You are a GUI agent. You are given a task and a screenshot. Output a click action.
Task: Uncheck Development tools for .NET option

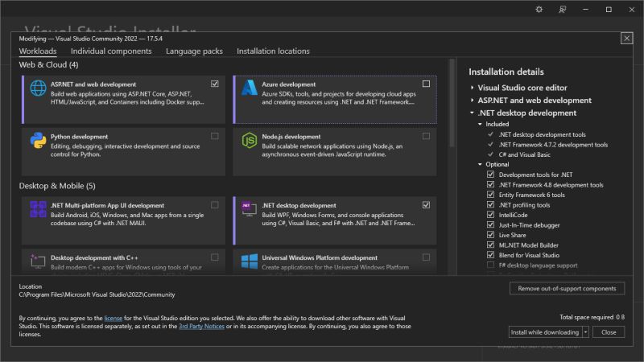[490, 175]
